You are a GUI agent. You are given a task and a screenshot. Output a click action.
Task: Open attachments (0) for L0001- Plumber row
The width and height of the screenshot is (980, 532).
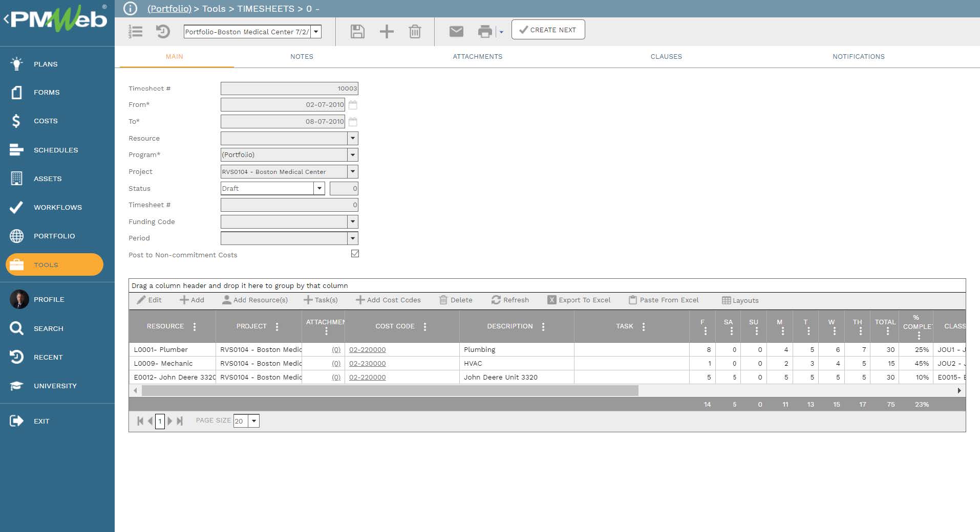pos(336,350)
